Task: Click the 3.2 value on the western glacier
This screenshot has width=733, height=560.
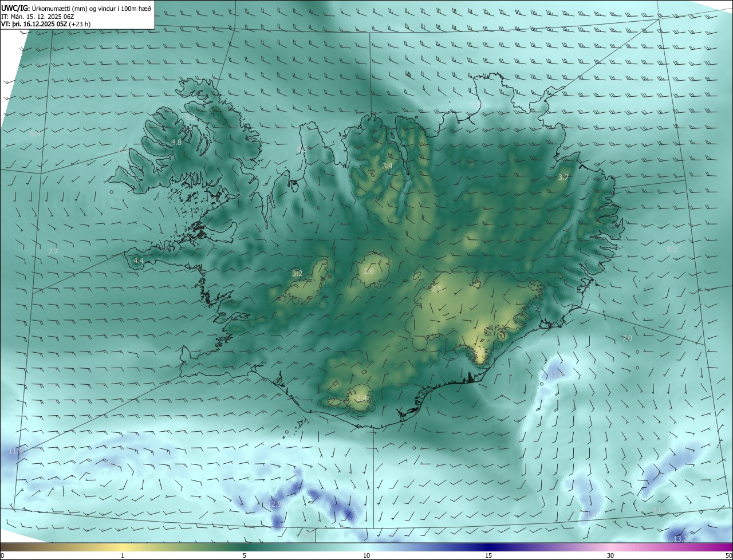Action: [x=297, y=273]
